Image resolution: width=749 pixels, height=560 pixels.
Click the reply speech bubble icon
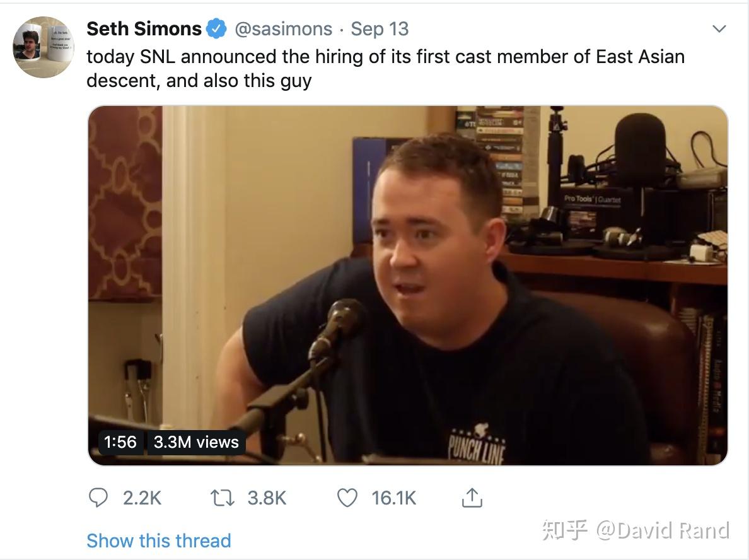point(98,498)
